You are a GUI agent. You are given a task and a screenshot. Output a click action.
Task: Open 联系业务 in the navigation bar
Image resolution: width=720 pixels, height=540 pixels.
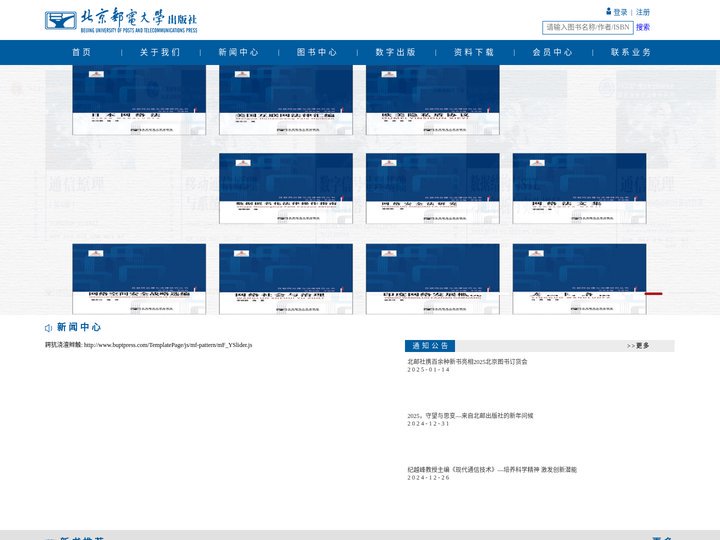pyautogui.click(x=631, y=52)
